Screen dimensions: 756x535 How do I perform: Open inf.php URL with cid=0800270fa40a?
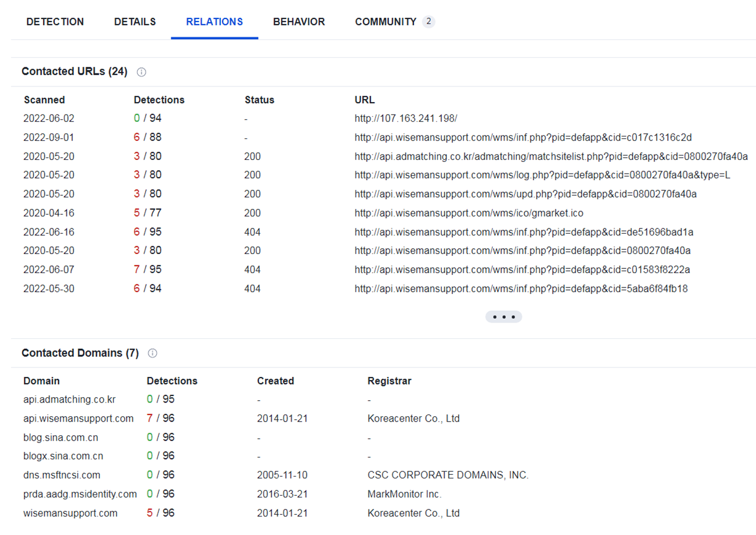[523, 251]
